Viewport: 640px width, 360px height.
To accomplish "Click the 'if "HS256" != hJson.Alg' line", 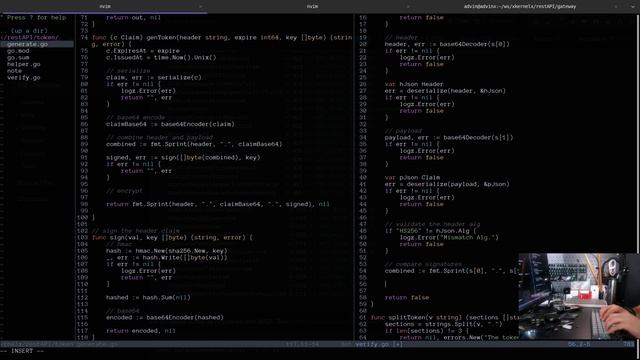I will click(x=430, y=231).
